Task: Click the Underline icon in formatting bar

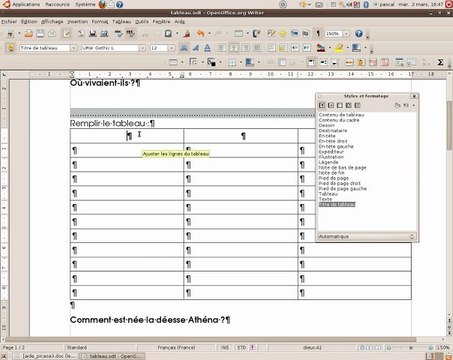Action: pos(207,48)
